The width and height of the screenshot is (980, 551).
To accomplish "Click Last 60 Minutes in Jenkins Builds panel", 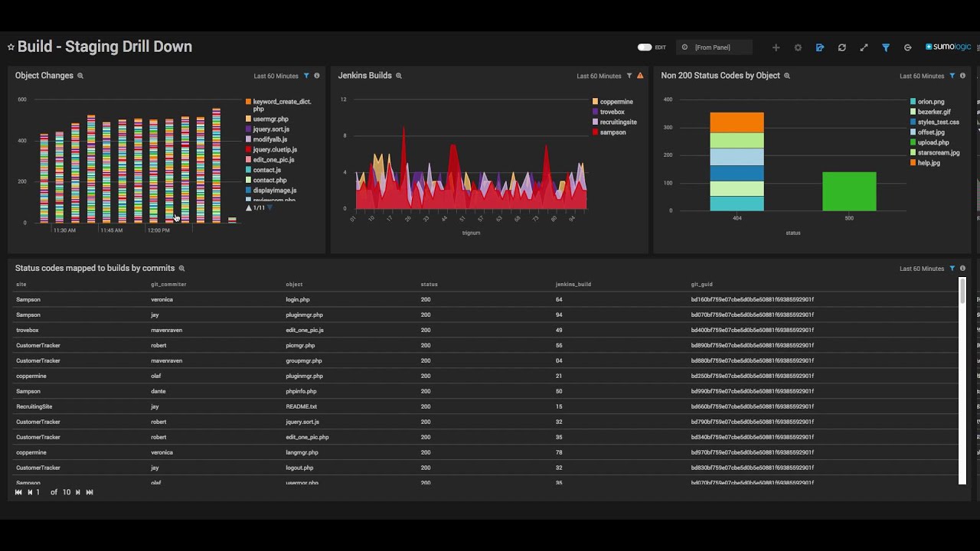I will [x=599, y=77].
